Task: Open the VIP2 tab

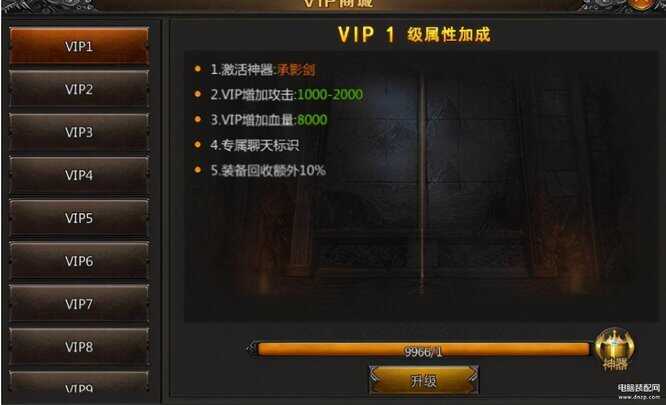Action: tap(79, 89)
